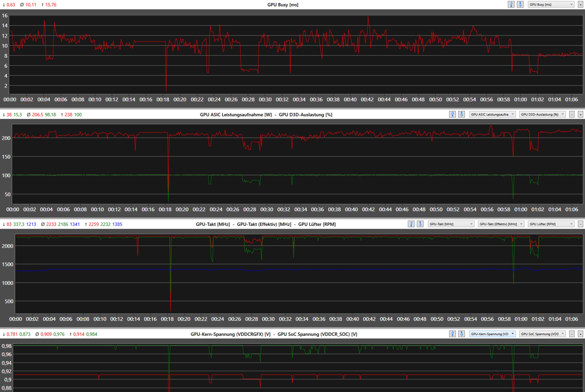Expand the GPU Lüfter [RPM] dropdown
This screenshot has width=585, height=392.
pyautogui.click(x=551, y=224)
